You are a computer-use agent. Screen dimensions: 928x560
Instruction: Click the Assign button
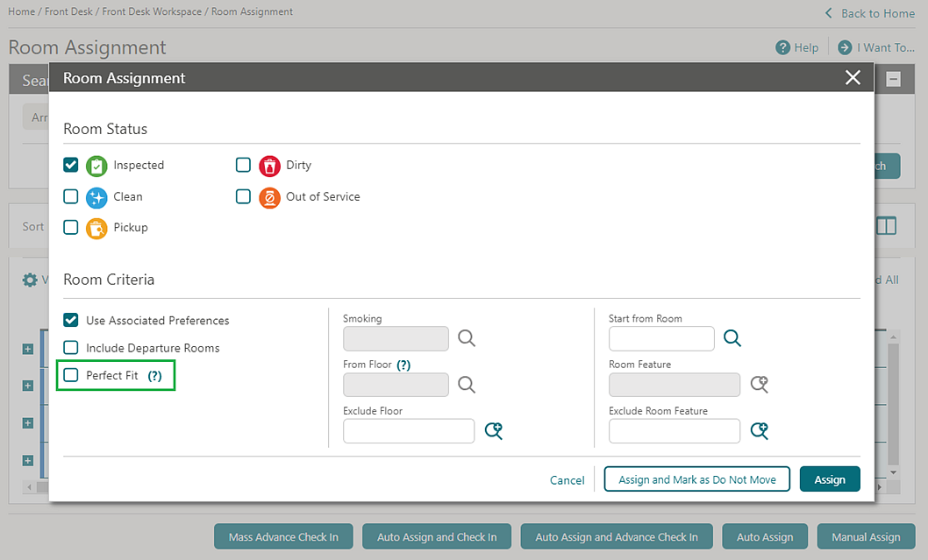pos(830,479)
